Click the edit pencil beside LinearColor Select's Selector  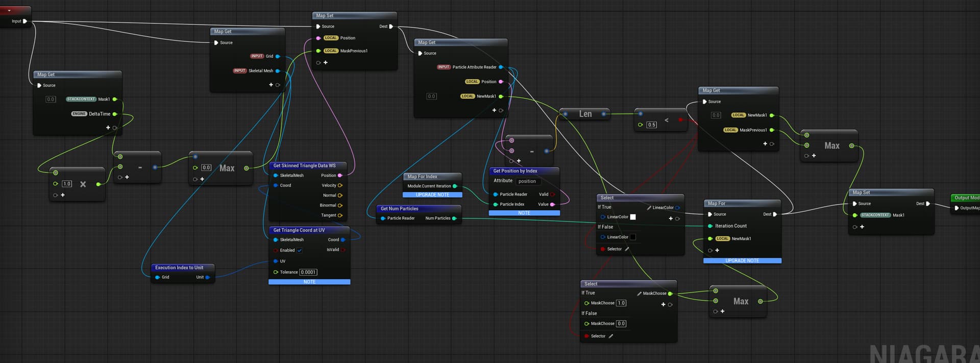click(627, 249)
